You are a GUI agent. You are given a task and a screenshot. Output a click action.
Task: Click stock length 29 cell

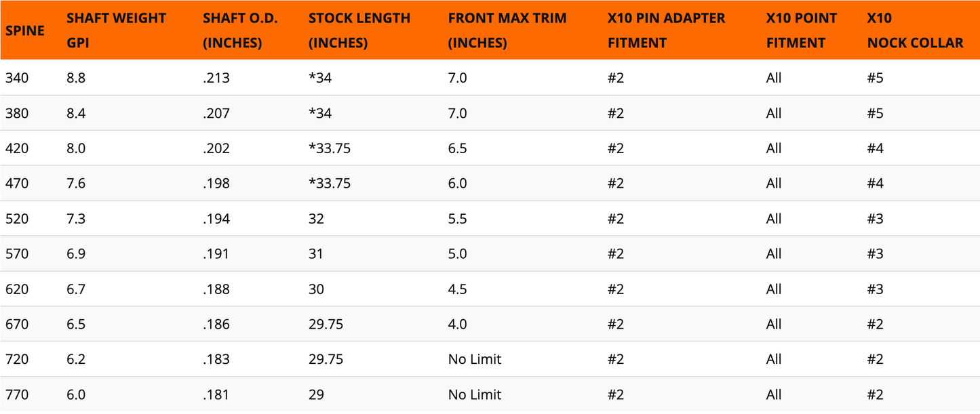tap(316, 394)
